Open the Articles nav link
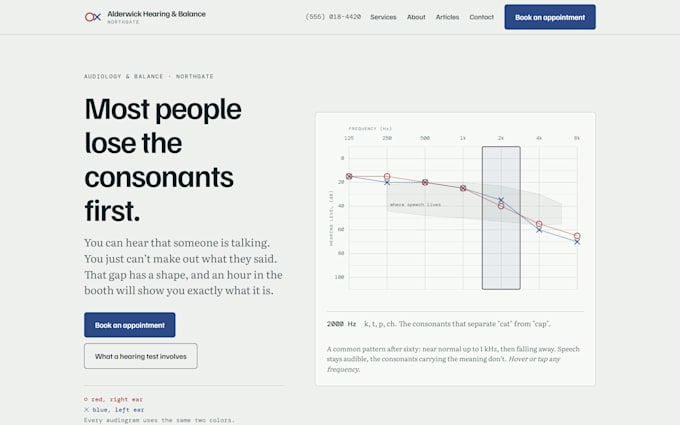 point(447,17)
